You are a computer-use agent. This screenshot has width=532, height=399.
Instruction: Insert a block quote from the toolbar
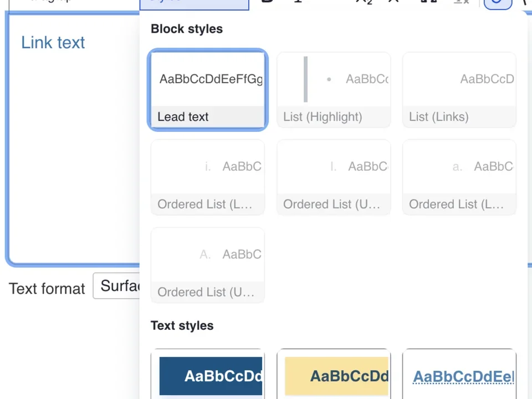click(428, 2)
